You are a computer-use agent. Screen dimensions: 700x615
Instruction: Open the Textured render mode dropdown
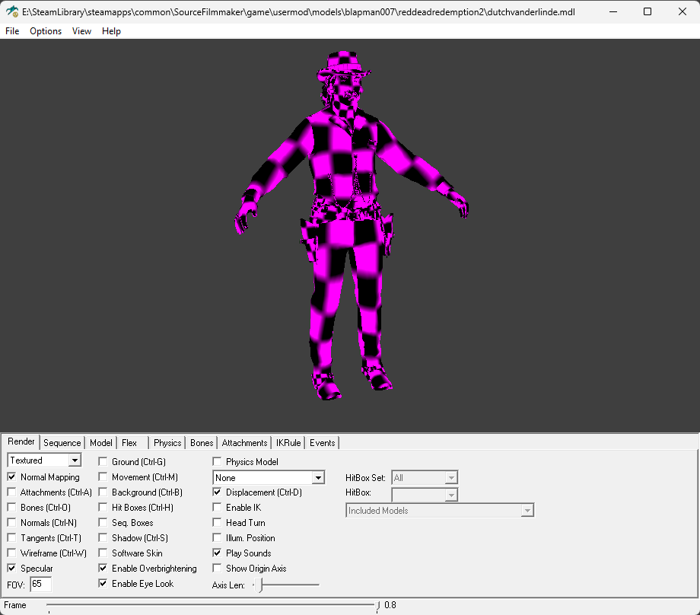point(44,460)
